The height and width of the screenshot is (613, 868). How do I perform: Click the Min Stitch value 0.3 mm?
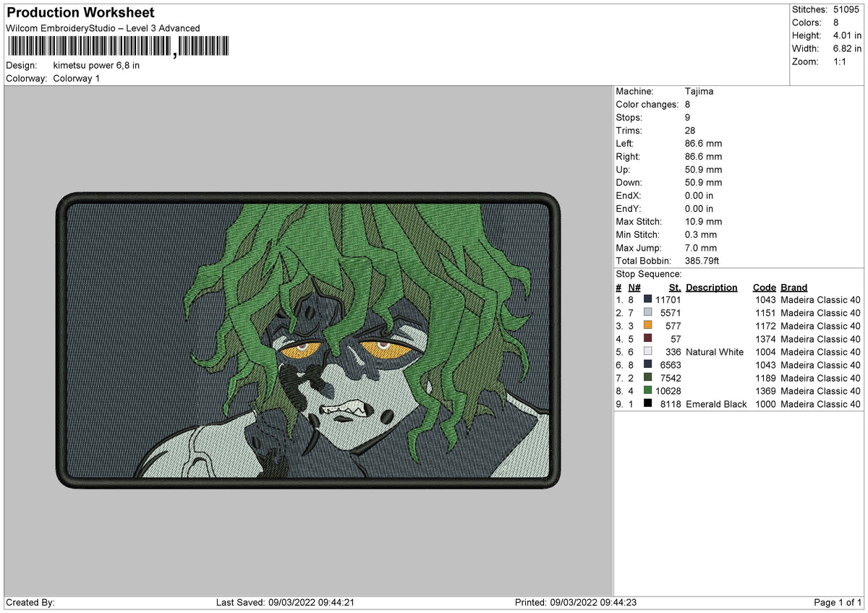coord(701,234)
